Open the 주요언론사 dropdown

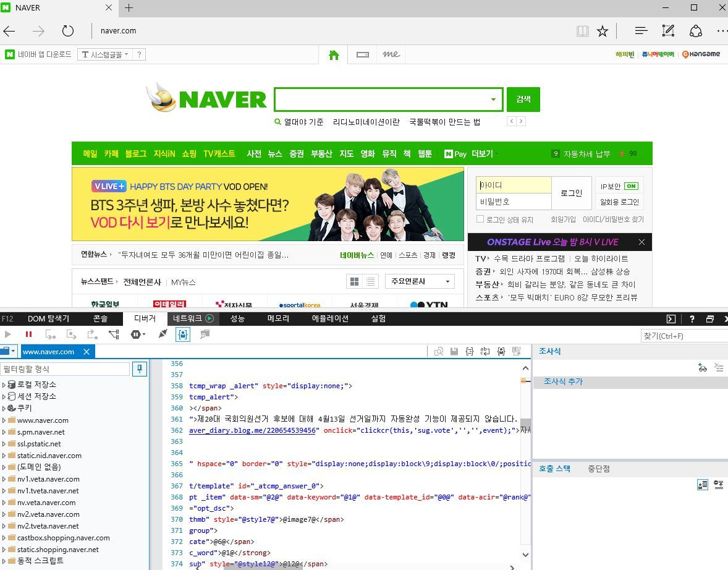point(420,281)
